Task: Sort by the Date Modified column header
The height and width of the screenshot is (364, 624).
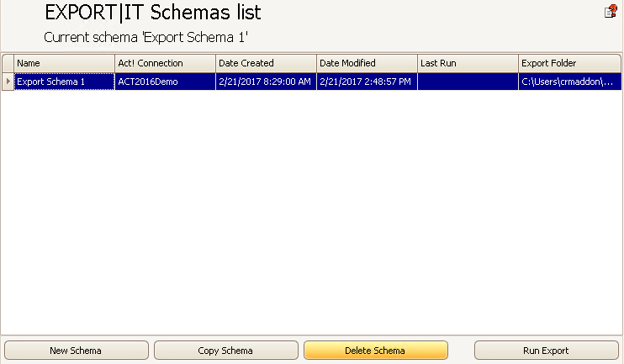Action: [367, 63]
